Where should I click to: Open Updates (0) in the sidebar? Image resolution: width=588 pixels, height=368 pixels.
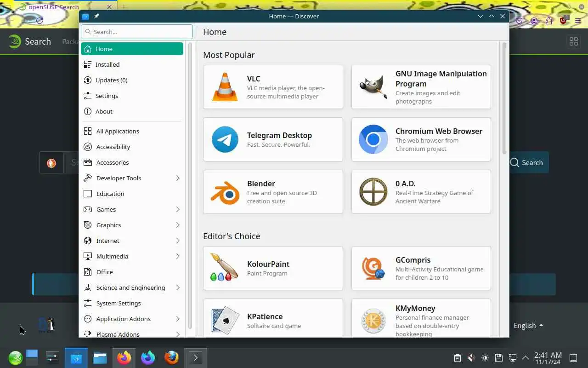point(132,80)
